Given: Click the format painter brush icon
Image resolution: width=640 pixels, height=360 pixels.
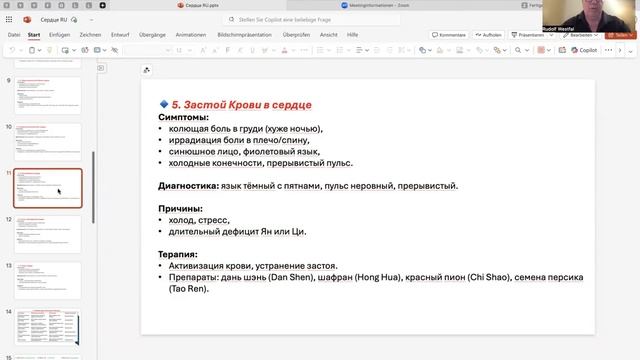Looking at the screenshot, I should click(49, 50).
